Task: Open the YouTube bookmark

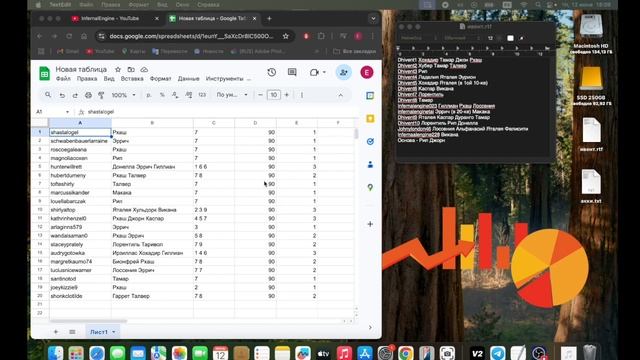Action: 100,51
